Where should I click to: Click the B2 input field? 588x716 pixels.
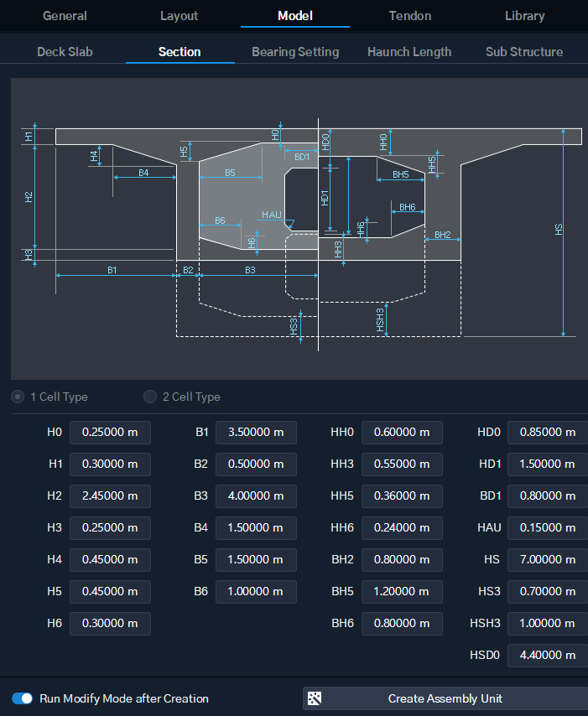click(x=256, y=464)
